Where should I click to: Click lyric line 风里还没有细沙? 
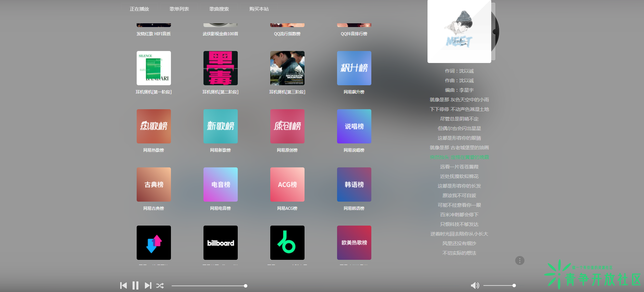click(459, 243)
